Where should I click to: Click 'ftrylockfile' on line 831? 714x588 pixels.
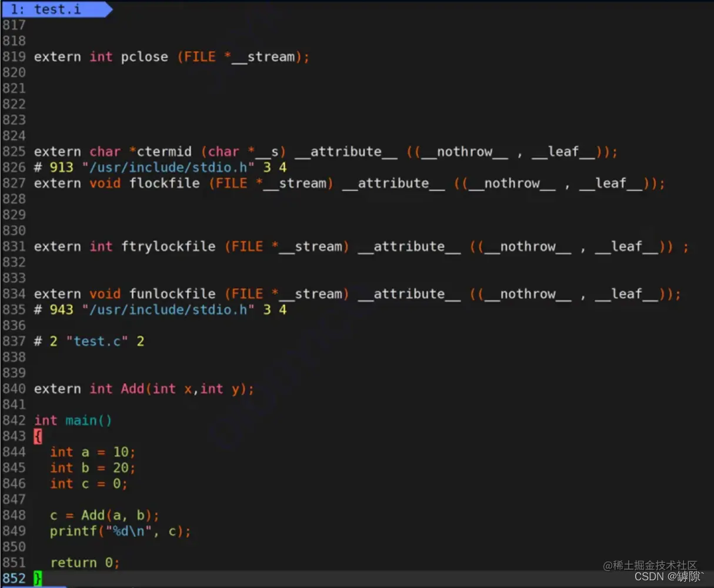(x=168, y=246)
